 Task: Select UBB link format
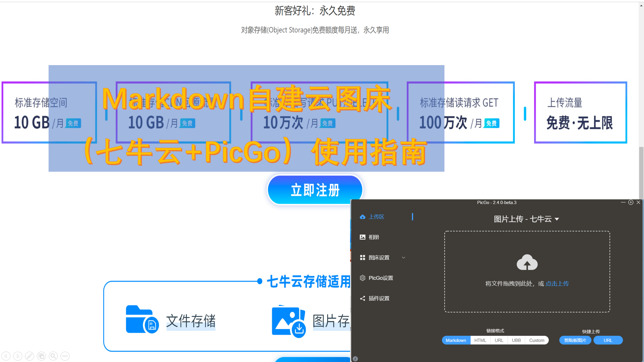pos(516,340)
